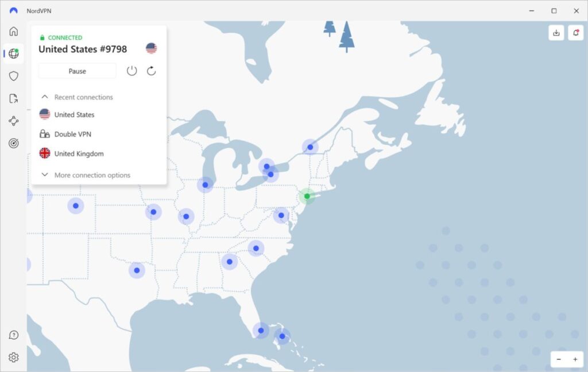The height and width of the screenshot is (372, 588).
Task: Select the mainland Miami pin on Florida's tip
Action: click(x=261, y=331)
